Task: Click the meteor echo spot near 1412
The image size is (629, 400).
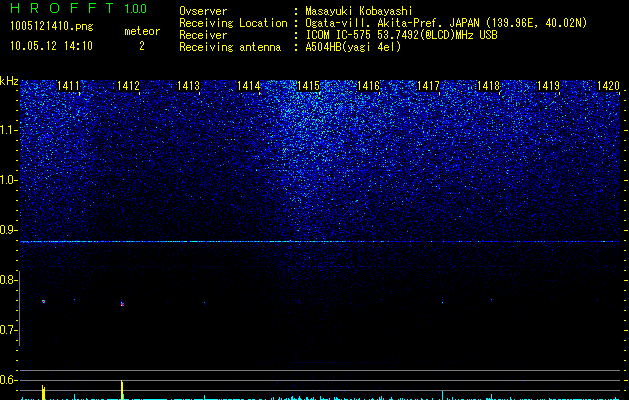Action: pyautogui.click(x=122, y=304)
